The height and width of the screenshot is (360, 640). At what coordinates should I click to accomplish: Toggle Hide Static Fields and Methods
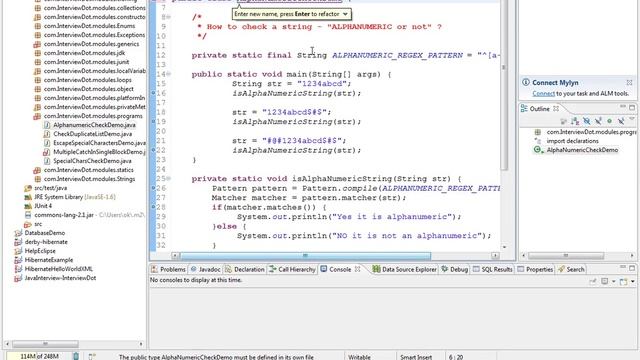click(598, 121)
